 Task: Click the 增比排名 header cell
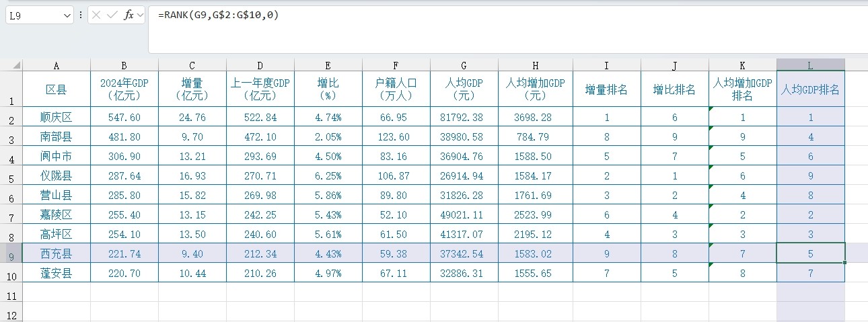674,89
